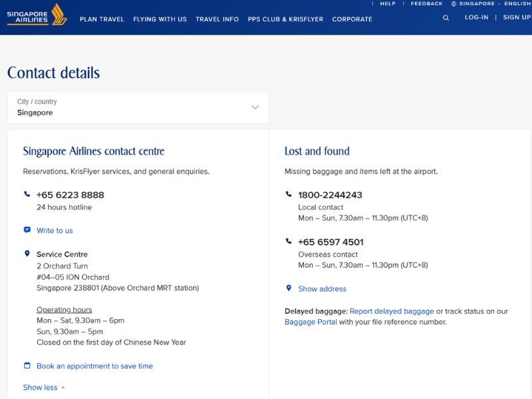This screenshot has width=532, height=399.
Task: Open Book an appointment to save time
Action: click(94, 366)
